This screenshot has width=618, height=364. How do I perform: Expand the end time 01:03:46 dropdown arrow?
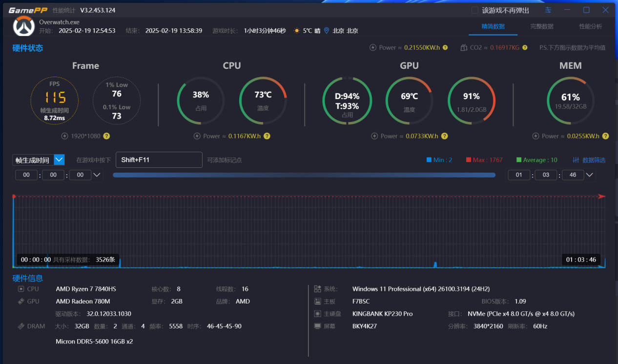pyautogui.click(x=590, y=175)
